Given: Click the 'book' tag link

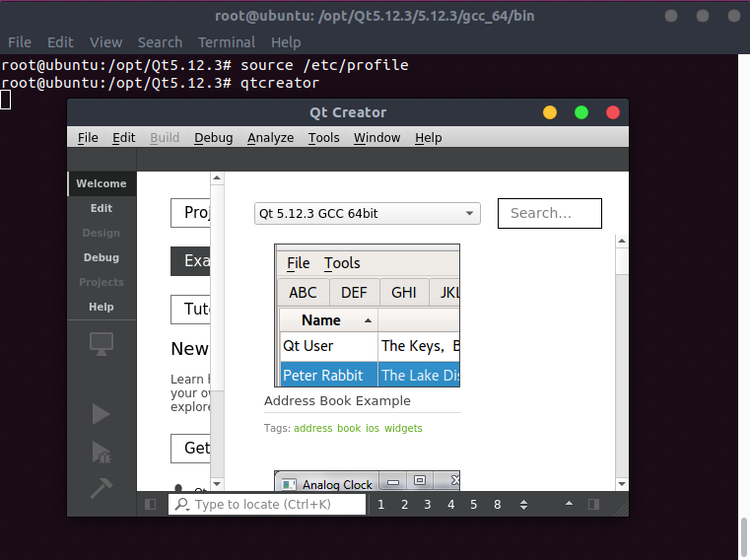Looking at the screenshot, I should coord(349,428).
